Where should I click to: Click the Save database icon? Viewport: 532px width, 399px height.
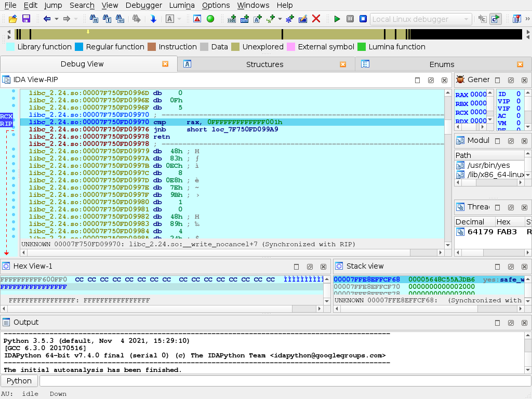pyautogui.click(x=26, y=19)
